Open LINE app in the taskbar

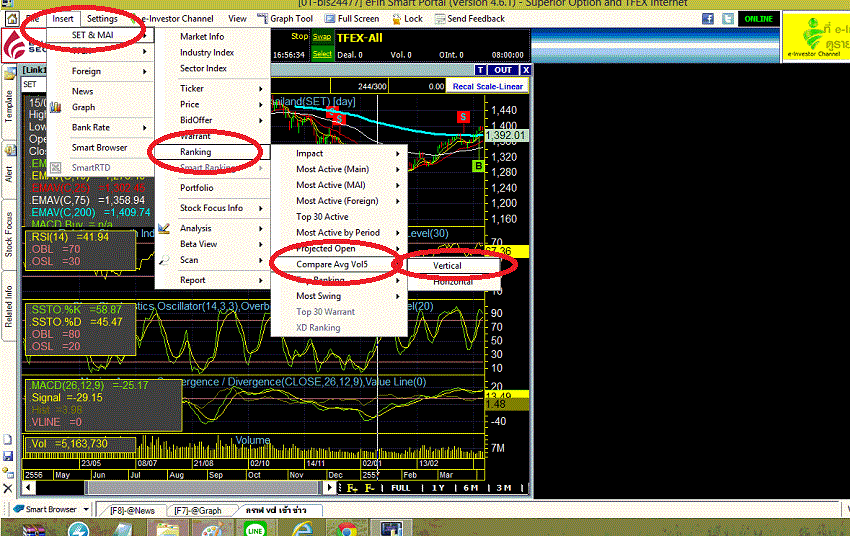pos(255,529)
